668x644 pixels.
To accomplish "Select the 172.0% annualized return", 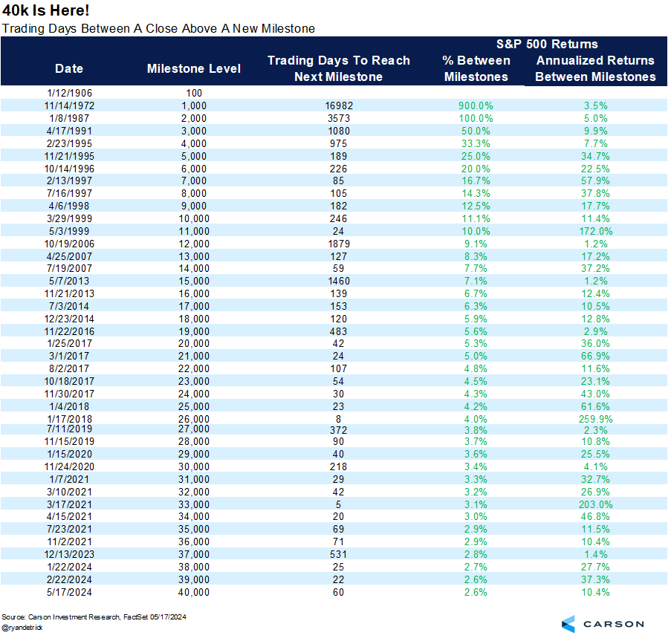I will click(596, 231).
